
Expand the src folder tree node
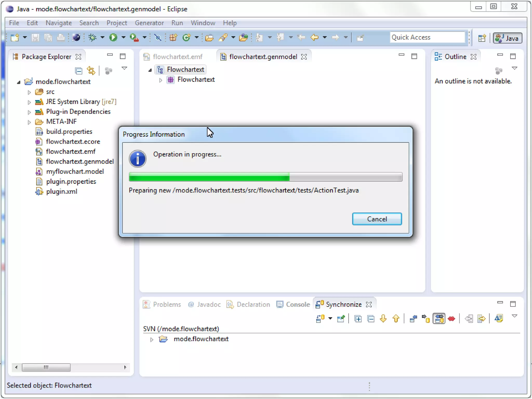coord(29,92)
